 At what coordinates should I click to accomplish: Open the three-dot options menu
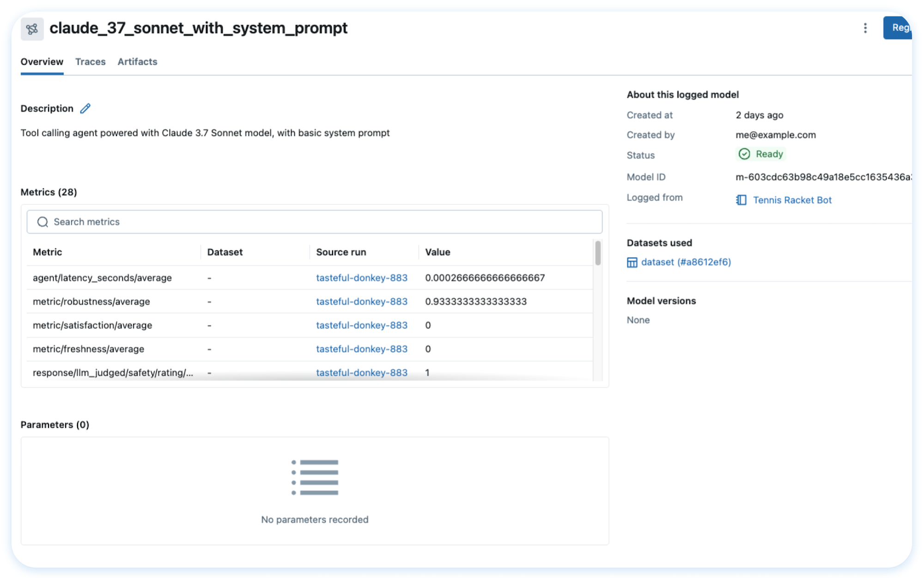tap(864, 28)
